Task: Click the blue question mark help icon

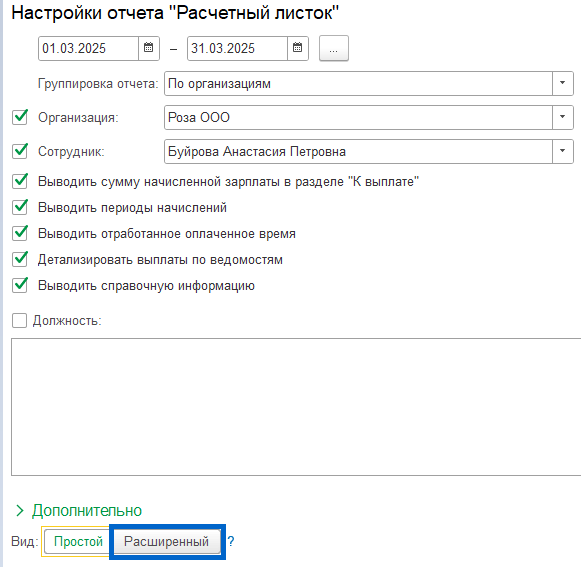Action: [x=231, y=541]
